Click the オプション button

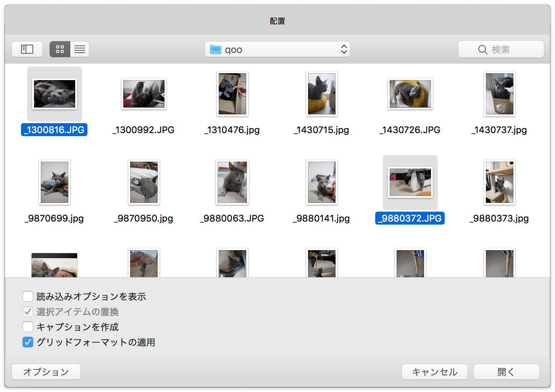pos(46,372)
